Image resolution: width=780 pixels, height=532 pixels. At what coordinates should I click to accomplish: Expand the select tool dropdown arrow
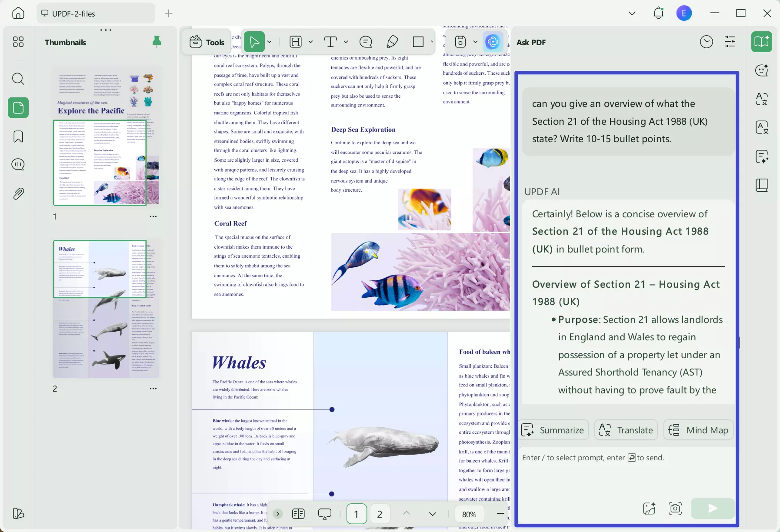click(x=270, y=42)
